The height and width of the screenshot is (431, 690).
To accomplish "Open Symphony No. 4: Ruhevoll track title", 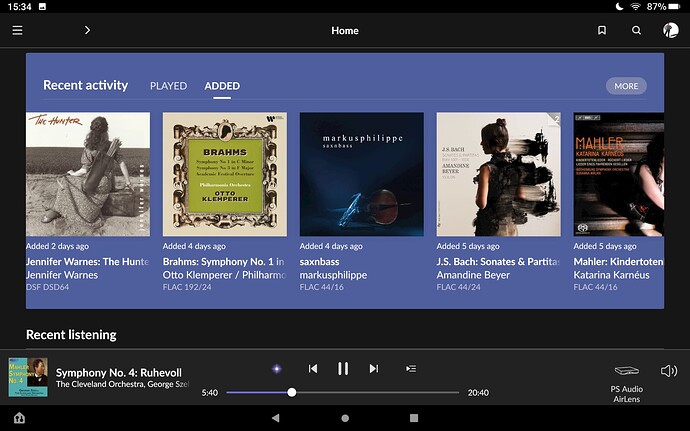I will point(119,372).
